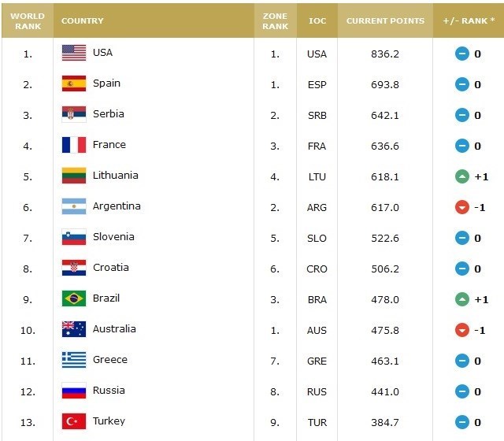Click Australia's red down-arrow rank icon
504x441 pixels.
[462, 330]
